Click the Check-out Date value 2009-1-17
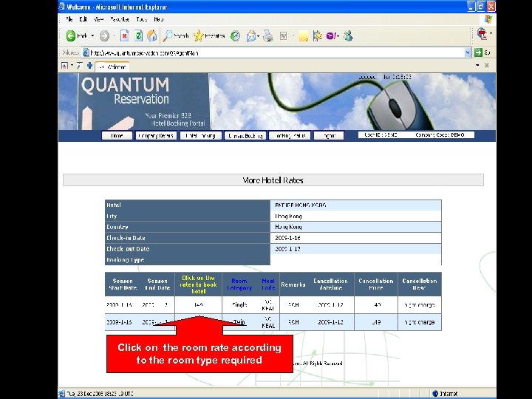 [287, 249]
